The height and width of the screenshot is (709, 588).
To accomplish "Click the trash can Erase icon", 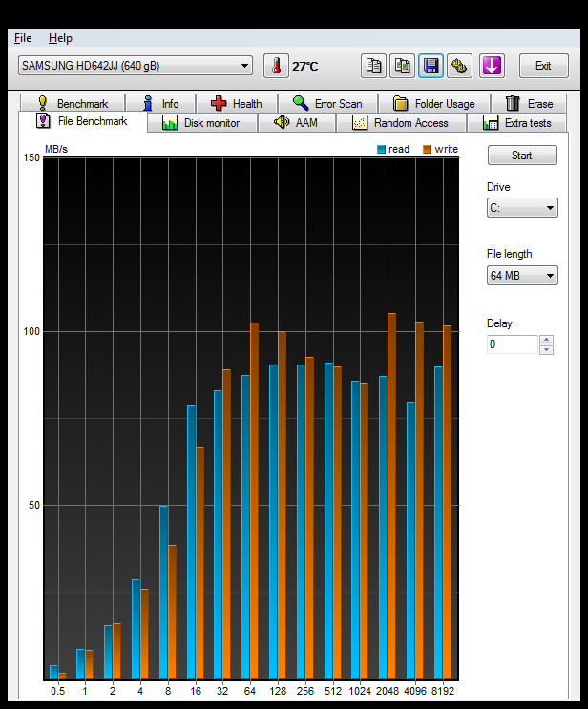I will 513,103.
